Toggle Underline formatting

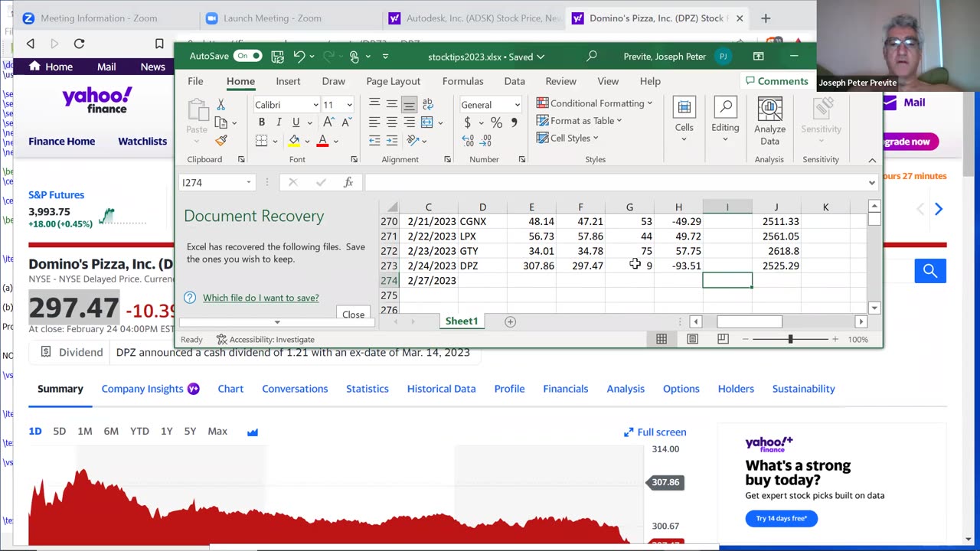point(296,122)
